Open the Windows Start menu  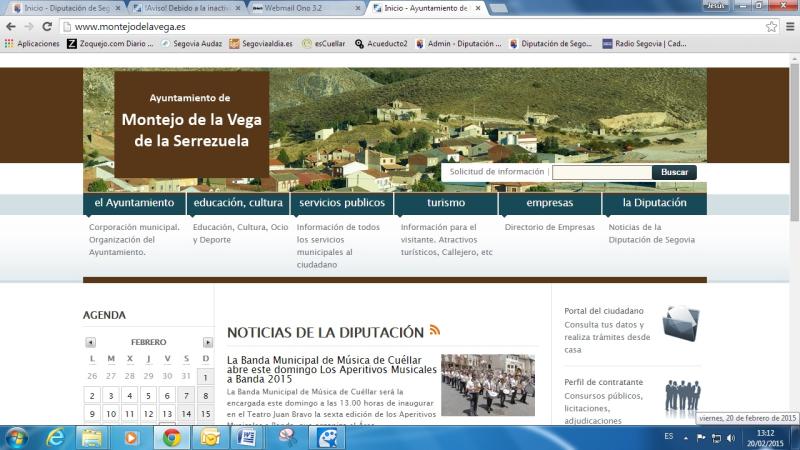coord(17,437)
